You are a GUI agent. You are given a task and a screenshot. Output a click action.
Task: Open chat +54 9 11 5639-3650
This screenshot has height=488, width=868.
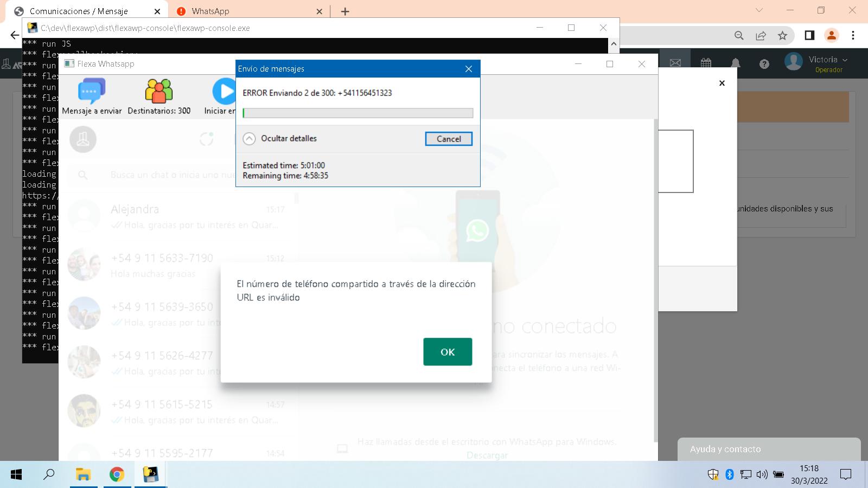(178, 314)
